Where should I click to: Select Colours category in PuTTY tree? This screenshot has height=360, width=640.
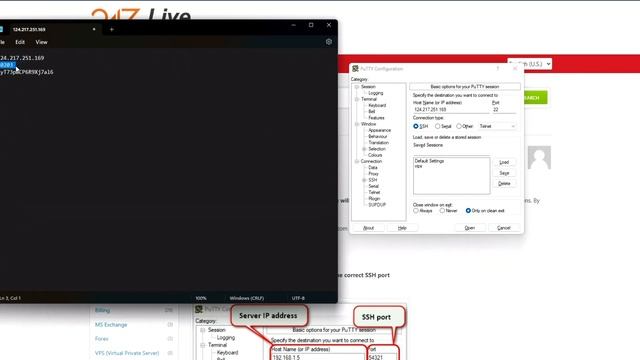pyautogui.click(x=375, y=155)
